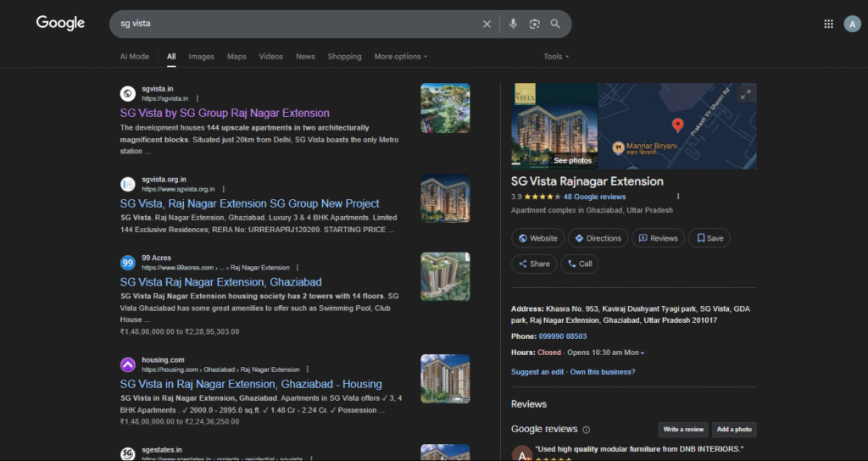Clear the search box text
This screenshot has height=461, width=868.
click(487, 24)
